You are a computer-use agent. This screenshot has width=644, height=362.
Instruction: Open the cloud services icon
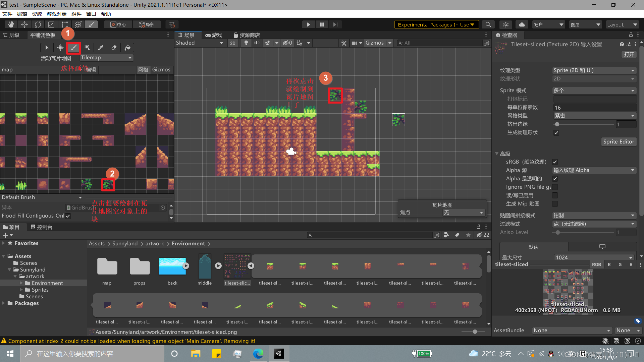(522, 24)
